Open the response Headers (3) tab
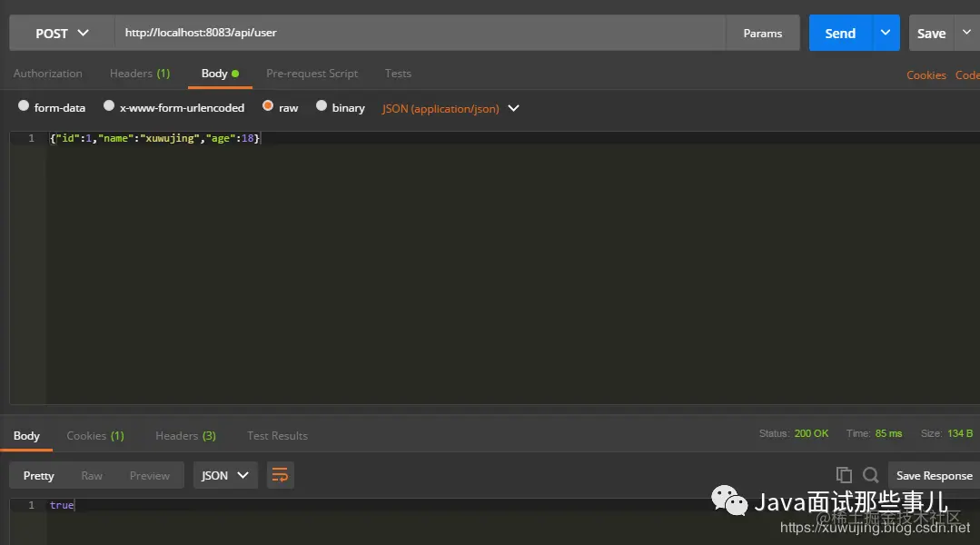The width and height of the screenshot is (980, 545). 185,436
